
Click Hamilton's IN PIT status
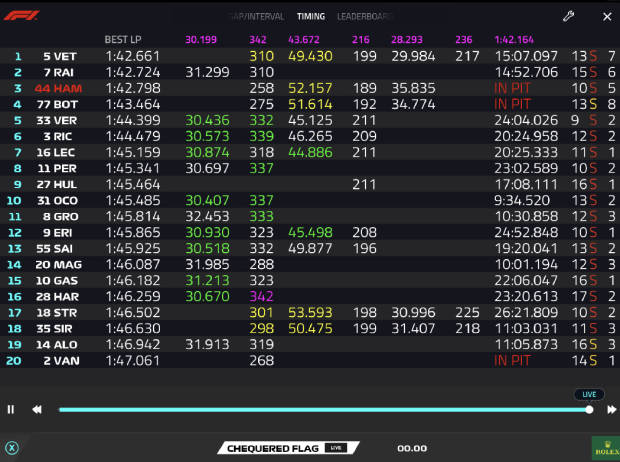pyautogui.click(x=512, y=88)
